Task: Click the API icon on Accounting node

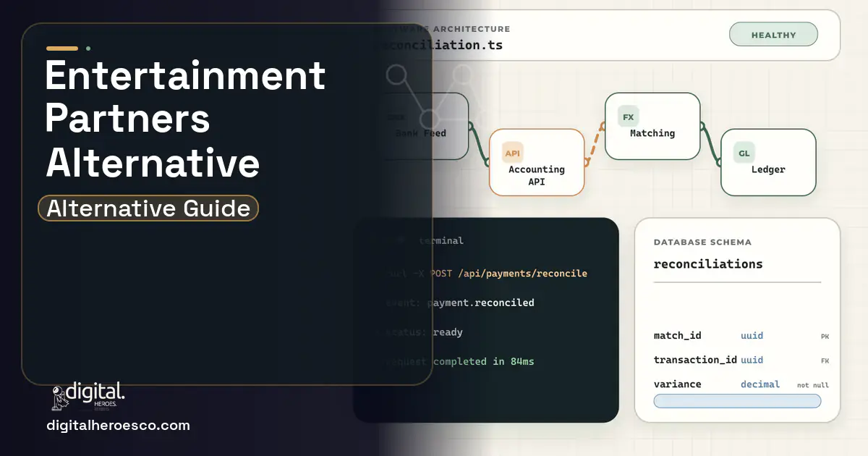Action: tap(512, 153)
